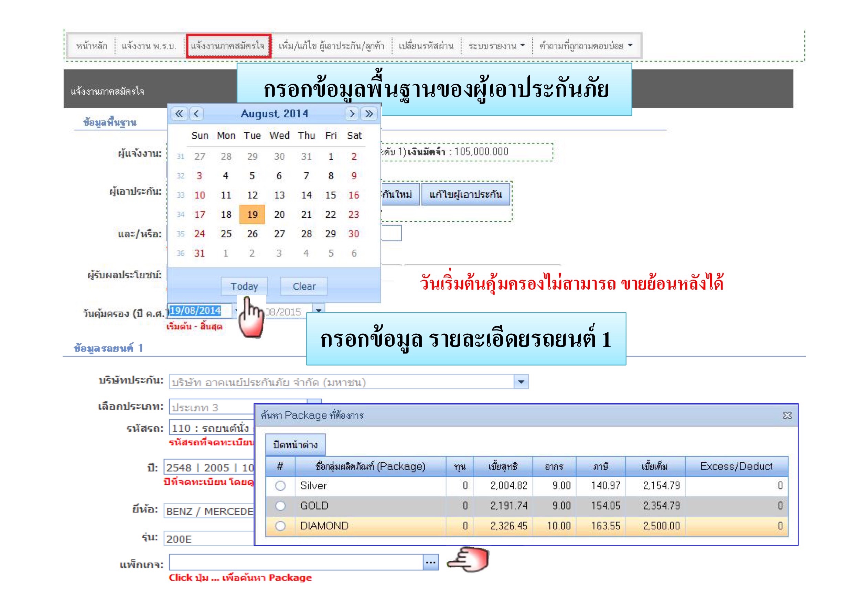Select the Silver package radio button

pos(280,486)
